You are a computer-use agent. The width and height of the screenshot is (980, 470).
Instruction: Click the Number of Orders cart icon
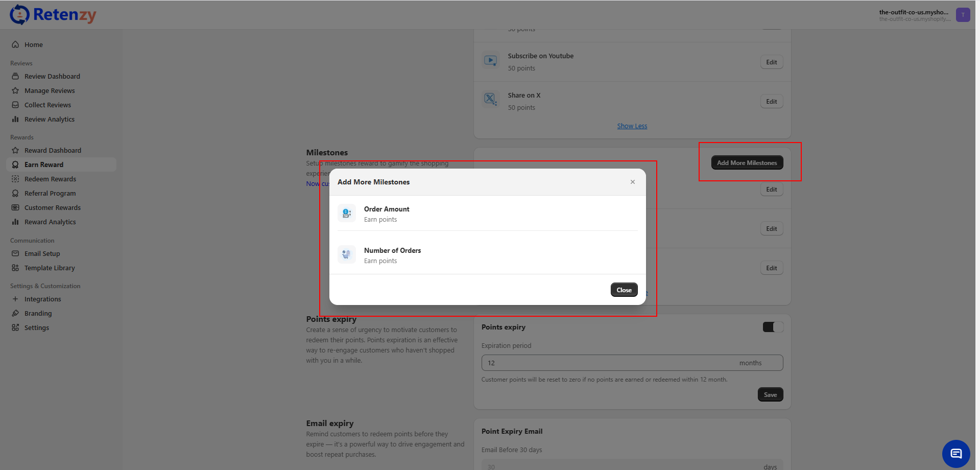coord(346,254)
